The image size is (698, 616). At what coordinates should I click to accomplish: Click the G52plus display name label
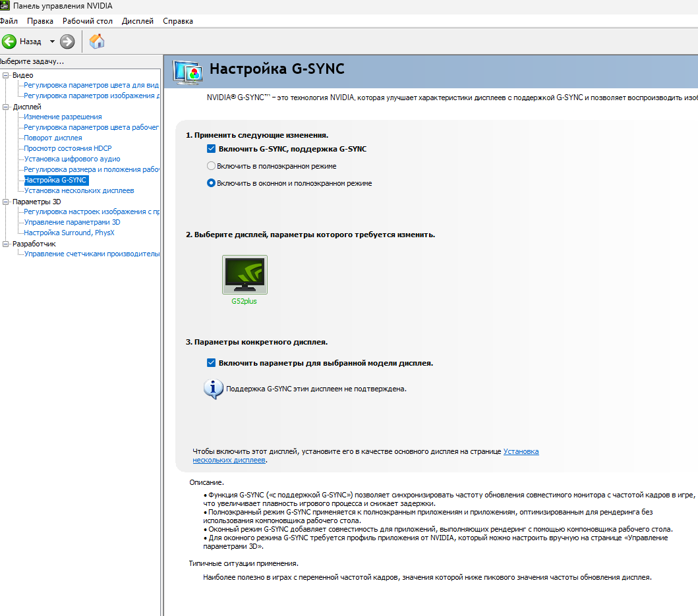[x=244, y=301]
